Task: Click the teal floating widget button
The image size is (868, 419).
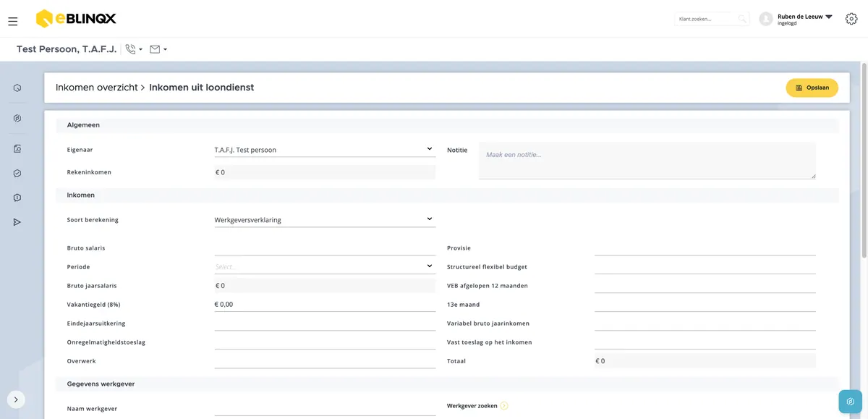Action: click(851, 402)
